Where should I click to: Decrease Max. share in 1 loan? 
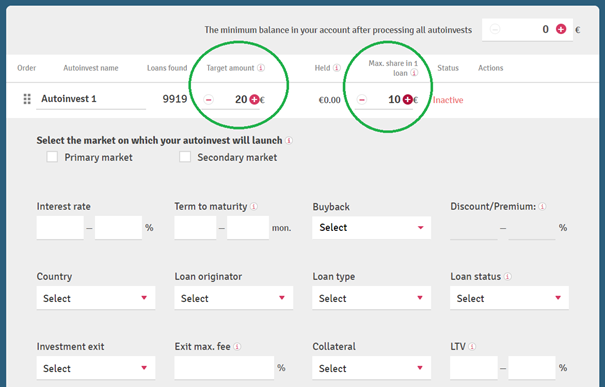[362, 100]
